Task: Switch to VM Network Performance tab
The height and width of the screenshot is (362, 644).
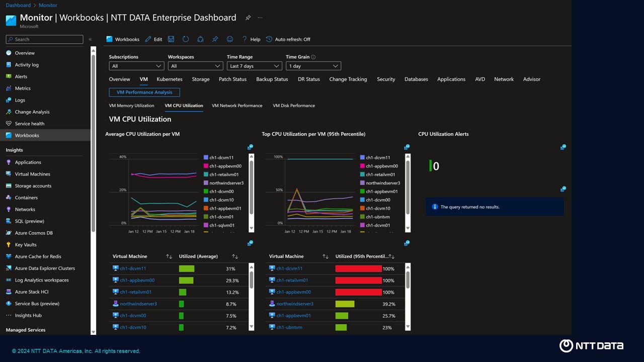Action: click(x=237, y=106)
